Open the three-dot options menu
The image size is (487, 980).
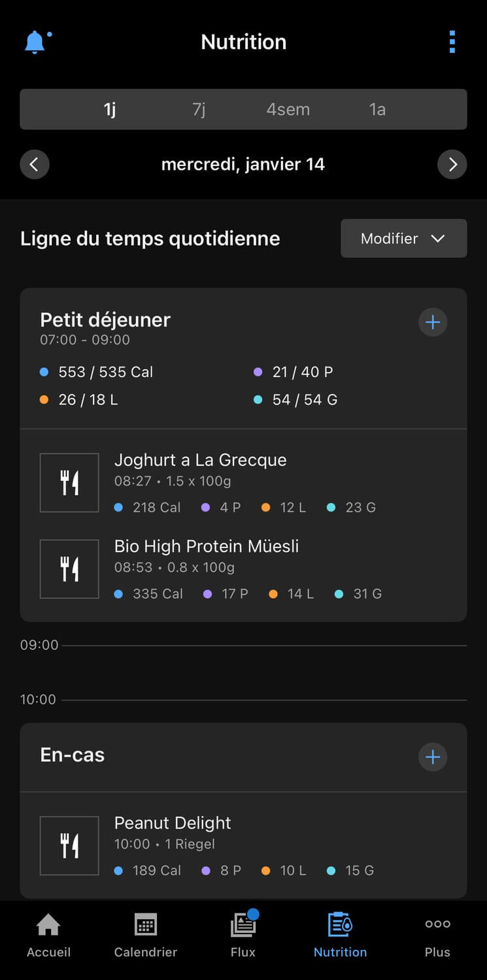click(x=452, y=42)
